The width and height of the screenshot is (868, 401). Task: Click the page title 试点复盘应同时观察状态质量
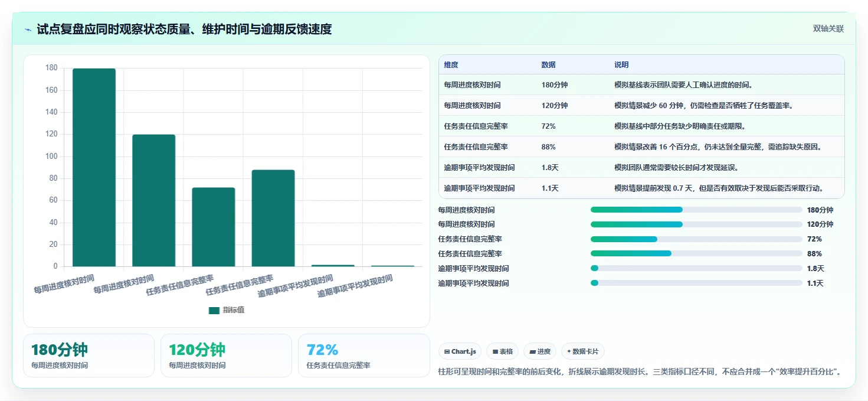coord(184,29)
